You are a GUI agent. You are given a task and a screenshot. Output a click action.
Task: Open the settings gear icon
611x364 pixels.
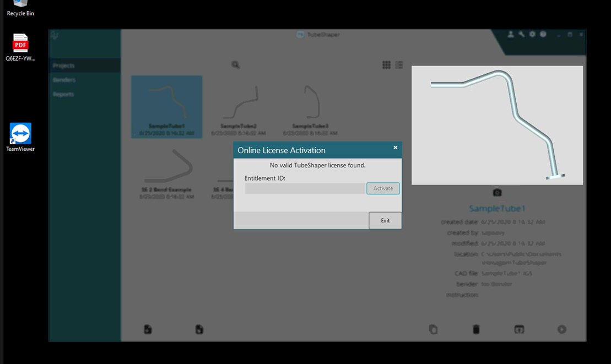[x=532, y=34]
